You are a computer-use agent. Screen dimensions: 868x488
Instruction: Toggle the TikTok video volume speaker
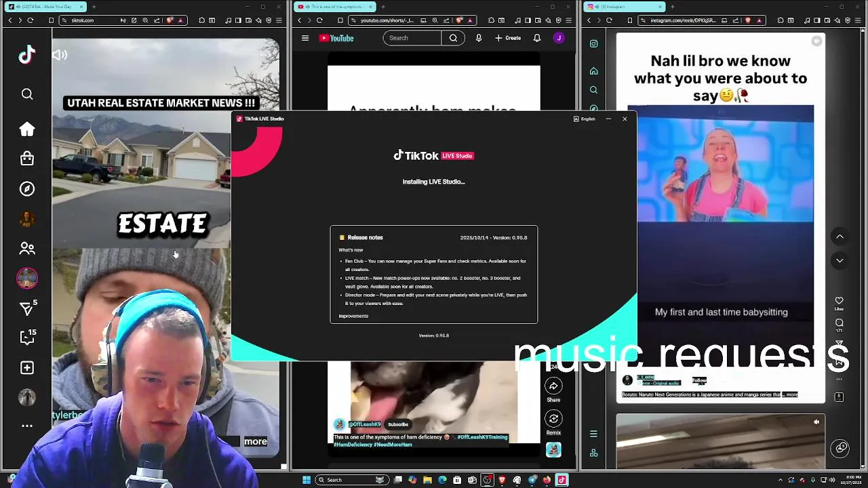(x=60, y=55)
